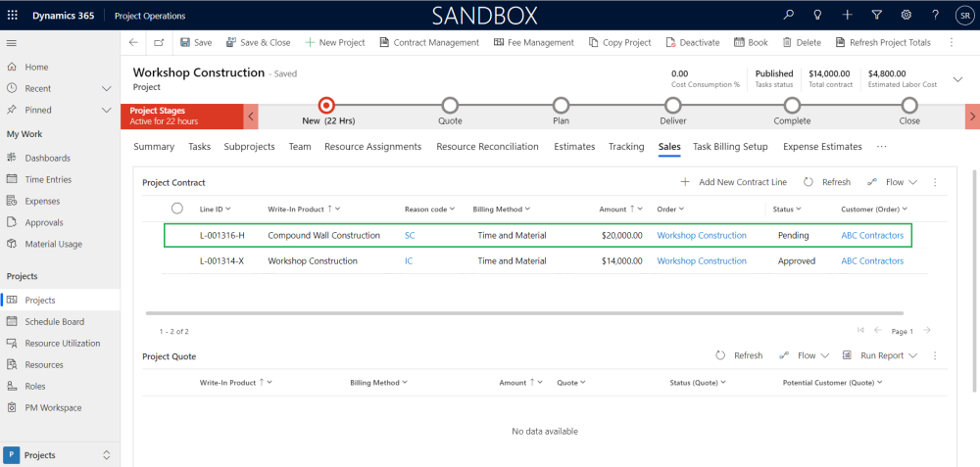Open the SR user profile avatar
This screenshot has width=980, height=467.
pos(963,16)
